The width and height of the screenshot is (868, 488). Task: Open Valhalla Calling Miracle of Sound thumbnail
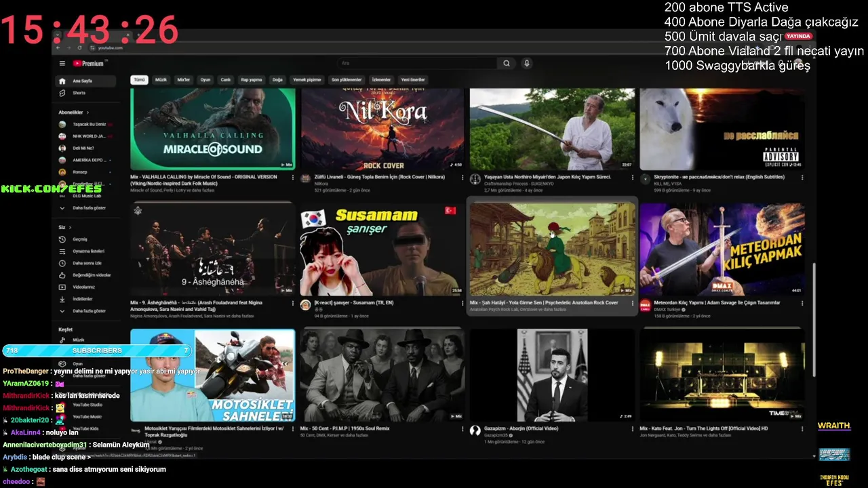click(213, 129)
